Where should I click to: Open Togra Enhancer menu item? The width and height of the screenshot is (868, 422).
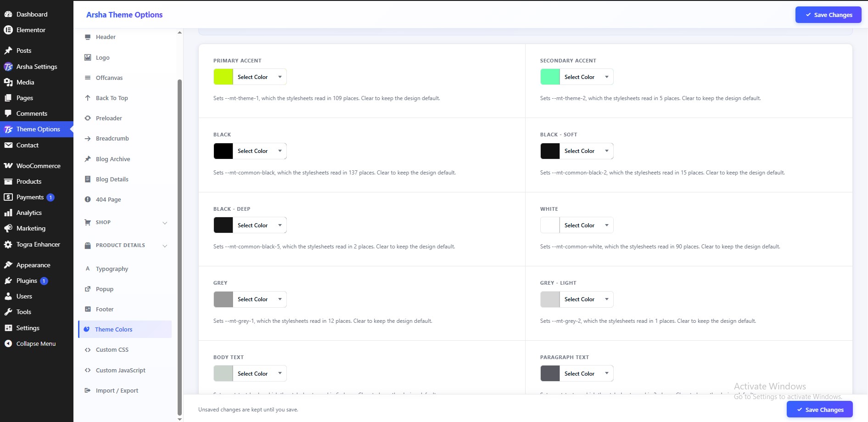coord(37,244)
